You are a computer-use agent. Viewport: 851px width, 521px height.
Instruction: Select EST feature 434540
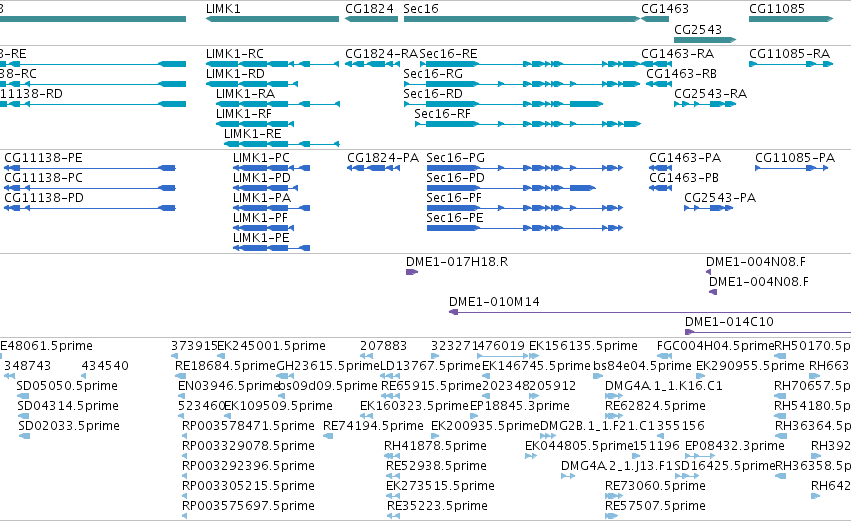pos(85,377)
